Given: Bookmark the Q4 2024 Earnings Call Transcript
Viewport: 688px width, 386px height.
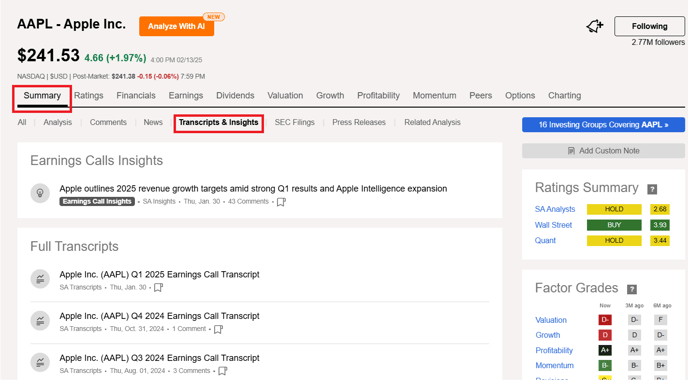Looking at the screenshot, I should tap(218, 329).
